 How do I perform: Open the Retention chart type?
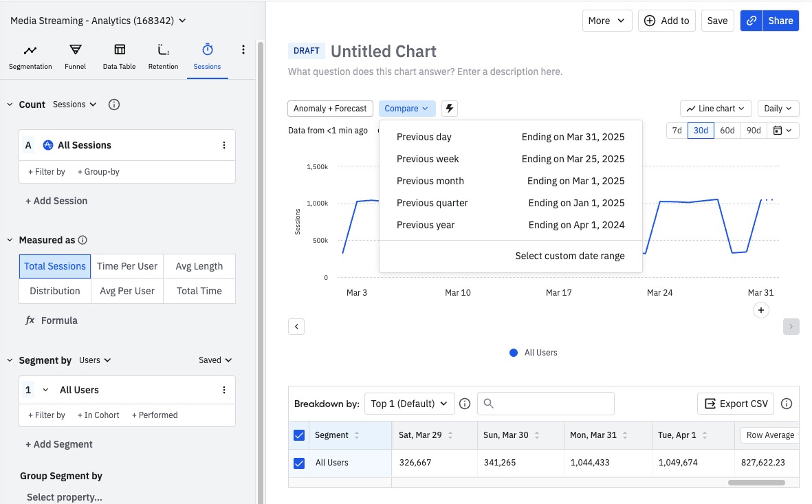tap(163, 57)
